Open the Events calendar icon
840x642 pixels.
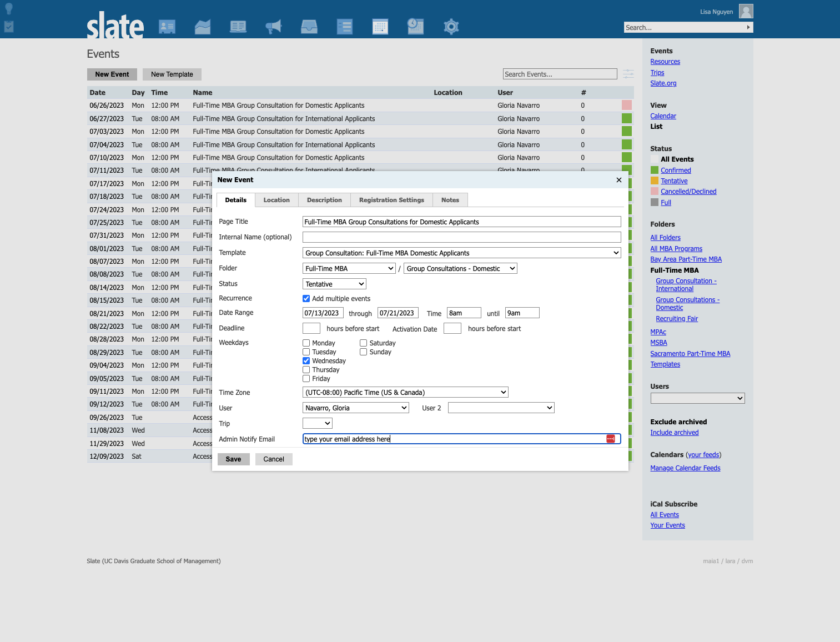pyautogui.click(x=380, y=26)
